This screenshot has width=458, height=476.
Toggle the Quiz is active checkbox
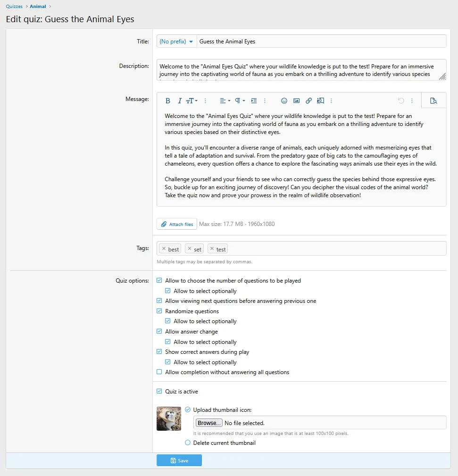(x=159, y=392)
